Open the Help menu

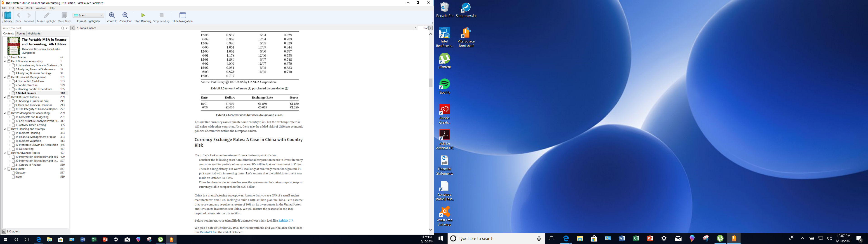pyautogui.click(x=52, y=8)
